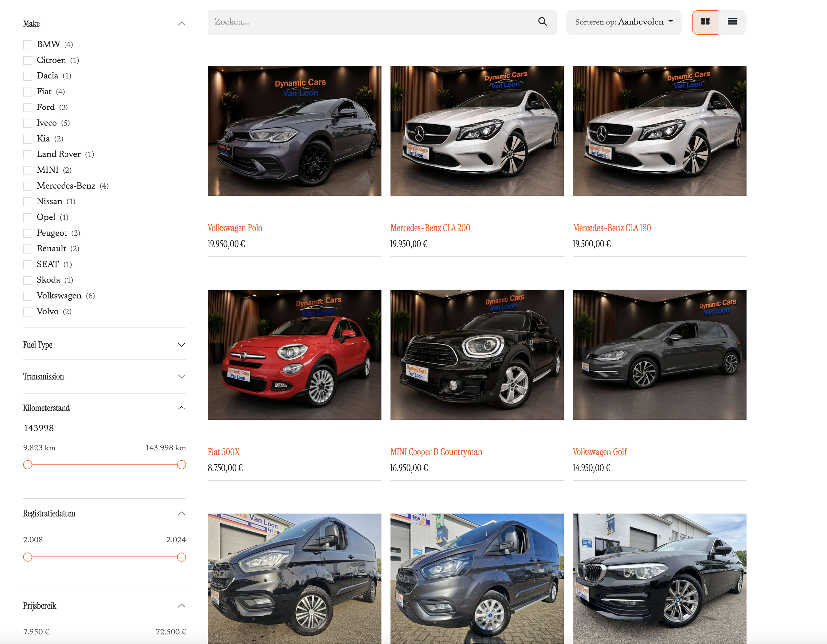Open the MINI Cooper D Countryman link
Screen dimensions: 827x644
coord(436,452)
